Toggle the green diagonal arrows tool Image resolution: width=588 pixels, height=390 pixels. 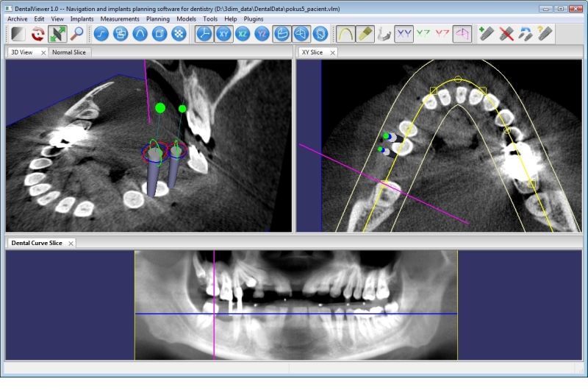(x=57, y=34)
